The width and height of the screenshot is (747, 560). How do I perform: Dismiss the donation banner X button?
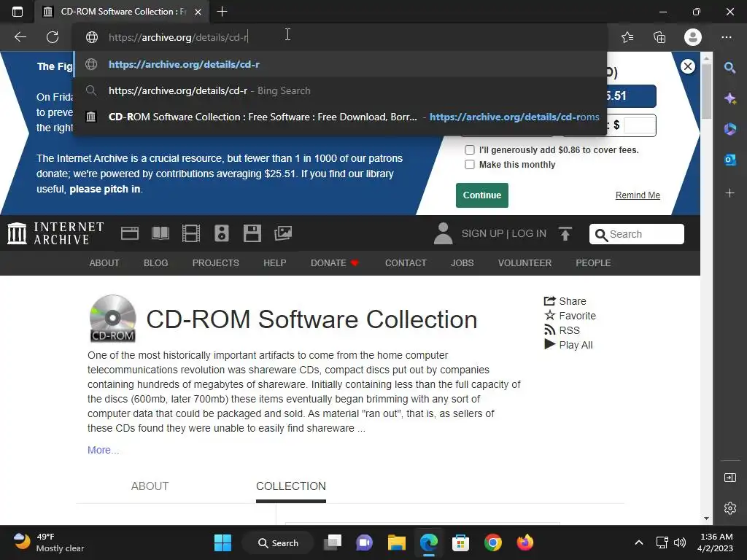tap(687, 66)
